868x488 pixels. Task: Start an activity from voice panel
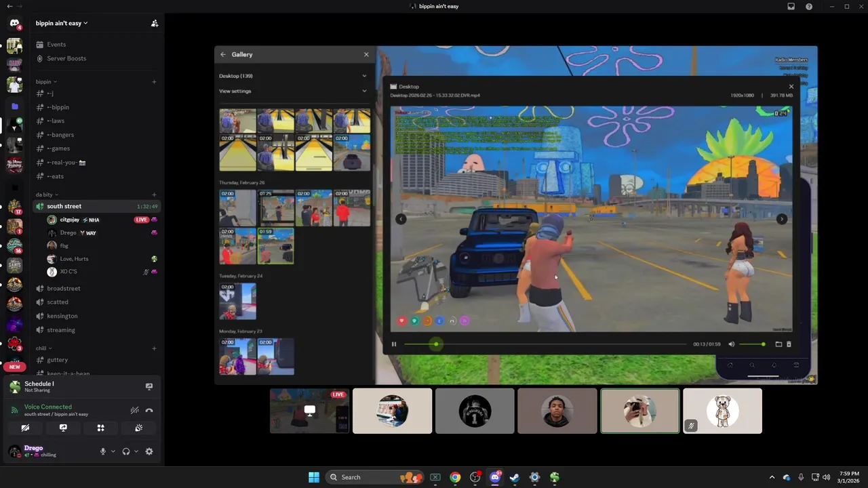(100, 428)
